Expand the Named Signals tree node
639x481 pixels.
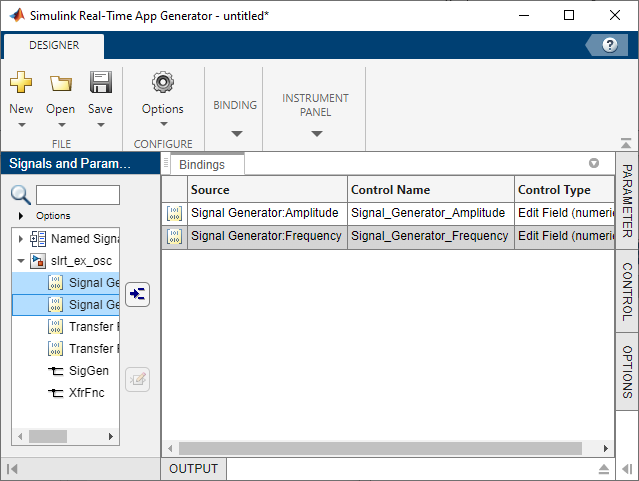coord(21,239)
